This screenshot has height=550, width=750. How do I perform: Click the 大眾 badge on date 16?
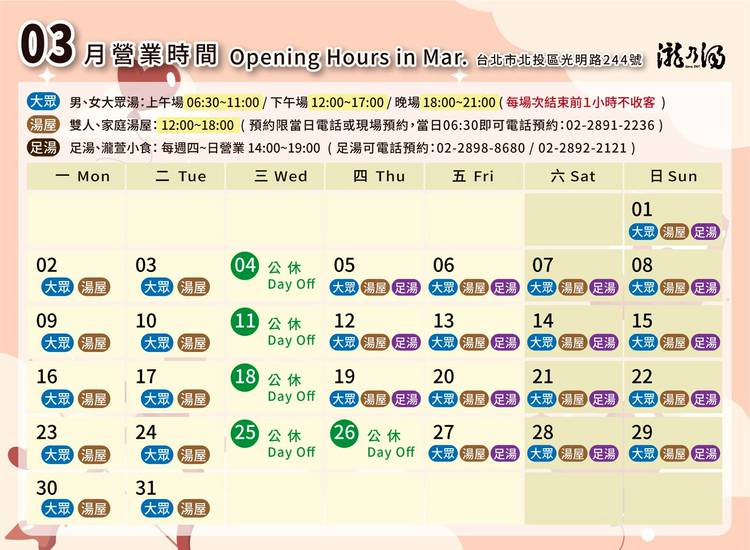coord(57,398)
